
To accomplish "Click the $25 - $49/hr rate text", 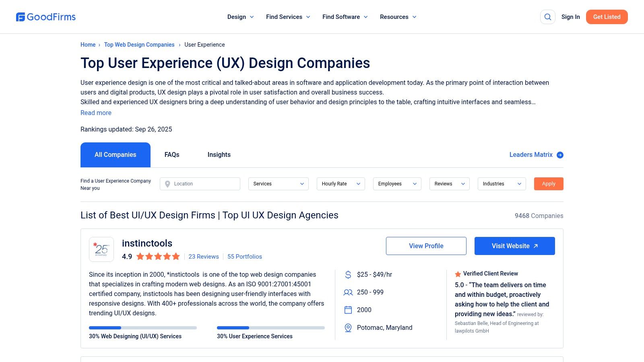I will pyautogui.click(x=374, y=275).
